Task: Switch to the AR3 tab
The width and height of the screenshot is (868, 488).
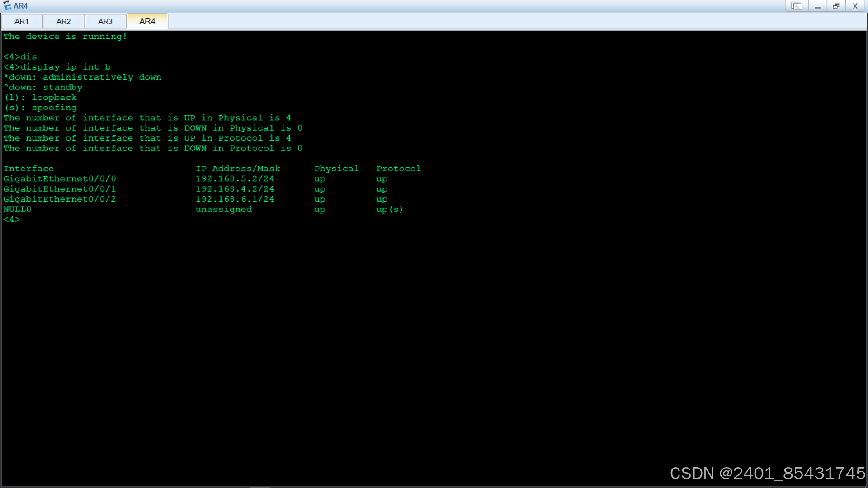Action: [x=105, y=22]
